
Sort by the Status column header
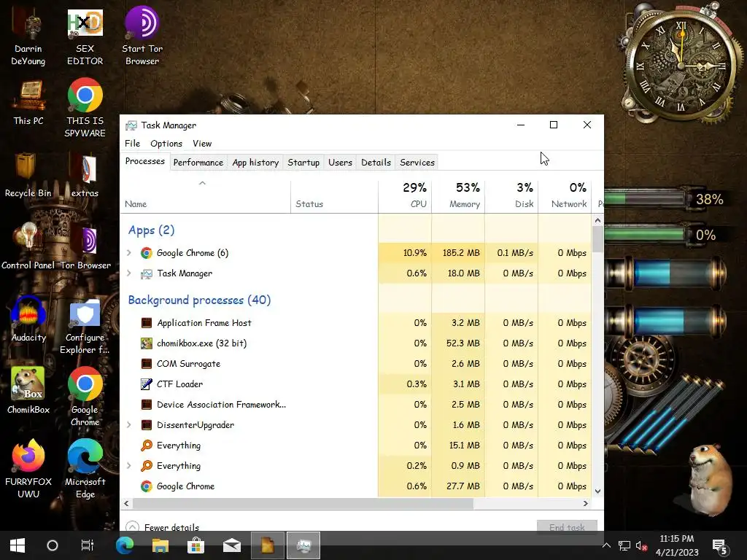pos(334,195)
